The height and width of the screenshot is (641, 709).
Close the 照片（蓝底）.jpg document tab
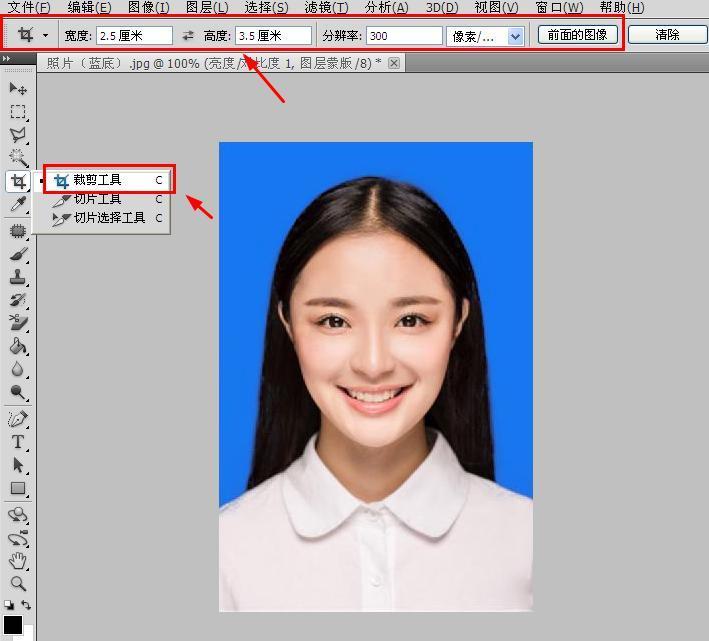pyautogui.click(x=394, y=63)
